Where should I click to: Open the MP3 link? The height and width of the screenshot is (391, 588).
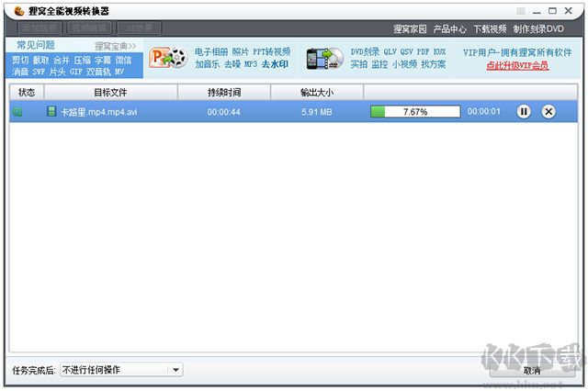click(x=251, y=64)
